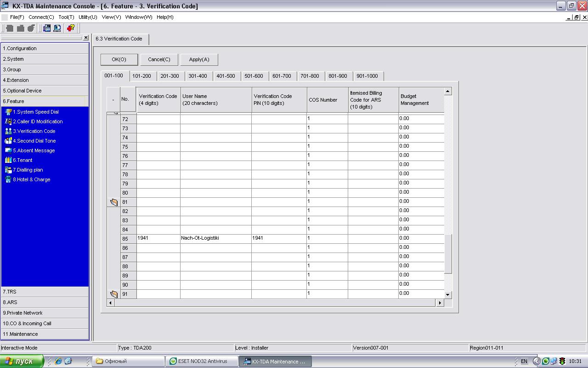Click the Apply(A) button

point(199,59)
